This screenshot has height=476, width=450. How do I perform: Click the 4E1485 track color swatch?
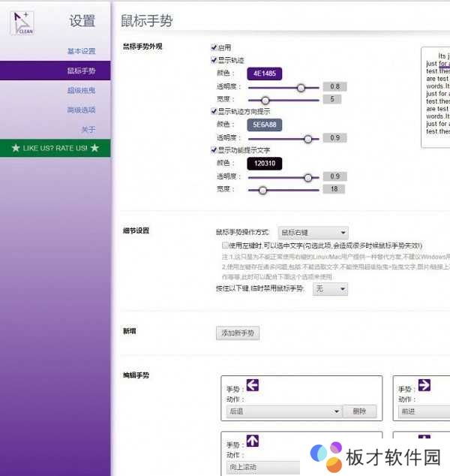click(x=264, y=74)
